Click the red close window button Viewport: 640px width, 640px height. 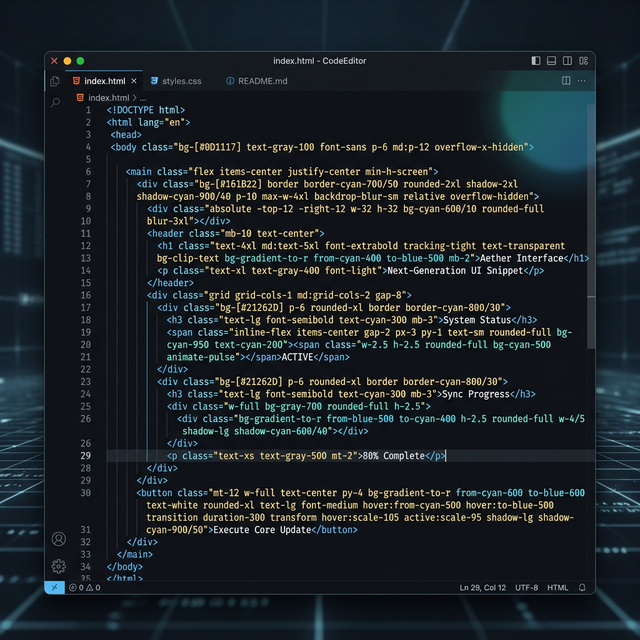[54, 61]
